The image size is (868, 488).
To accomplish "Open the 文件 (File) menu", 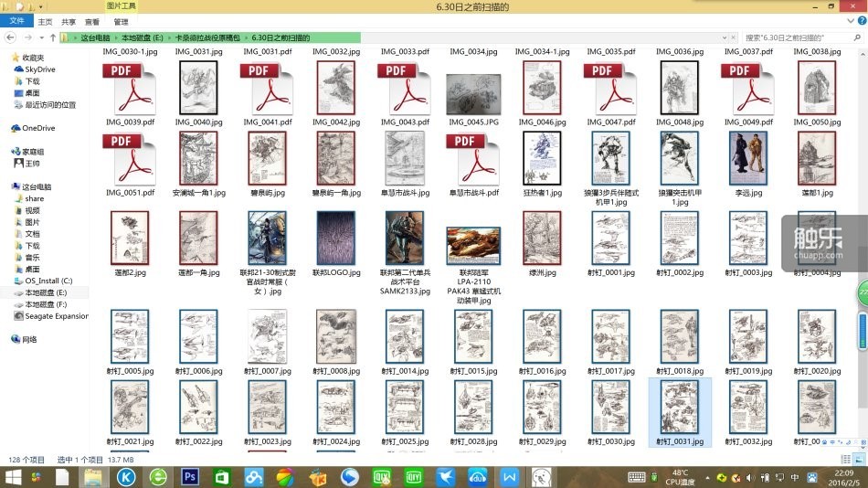I will point(16,21).
